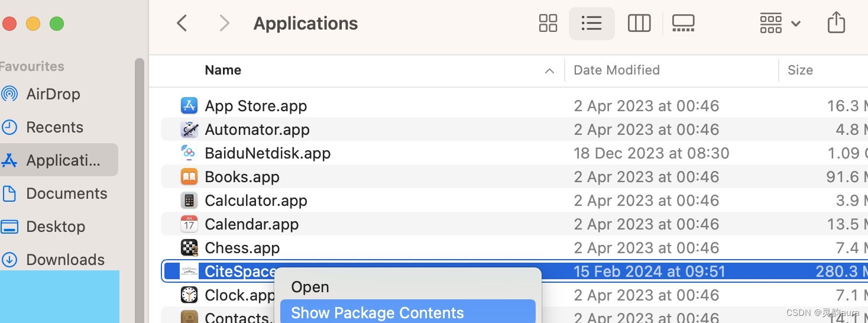This screenshot has width=868, height=323.
Task: Open the Group By dropdown
Action: pos(779,24)
